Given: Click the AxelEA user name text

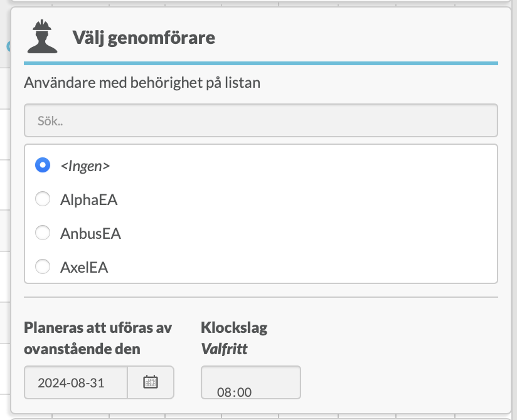Looking at the screenshot, I should pos(84,268).
